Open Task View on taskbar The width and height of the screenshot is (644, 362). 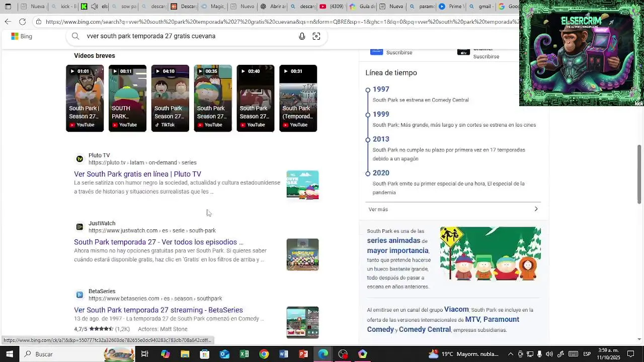[145, 354]
